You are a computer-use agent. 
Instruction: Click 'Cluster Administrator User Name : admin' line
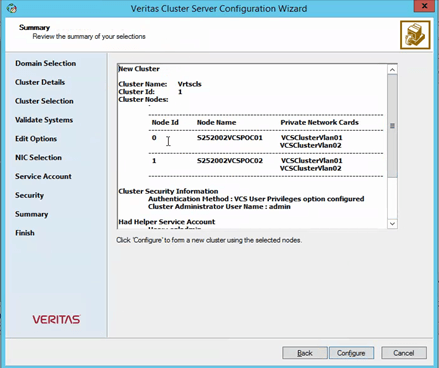219,207
